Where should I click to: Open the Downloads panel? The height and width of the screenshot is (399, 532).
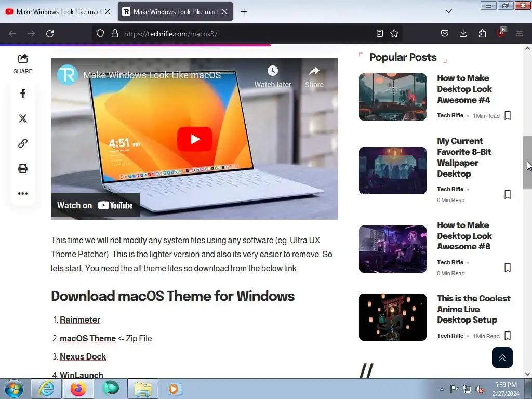(463, 34)
